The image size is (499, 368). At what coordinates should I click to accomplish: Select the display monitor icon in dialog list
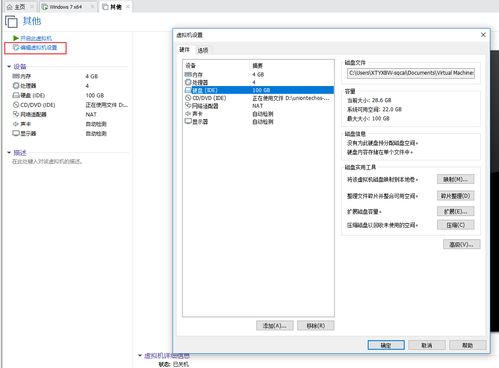click(x=188, y=122)
